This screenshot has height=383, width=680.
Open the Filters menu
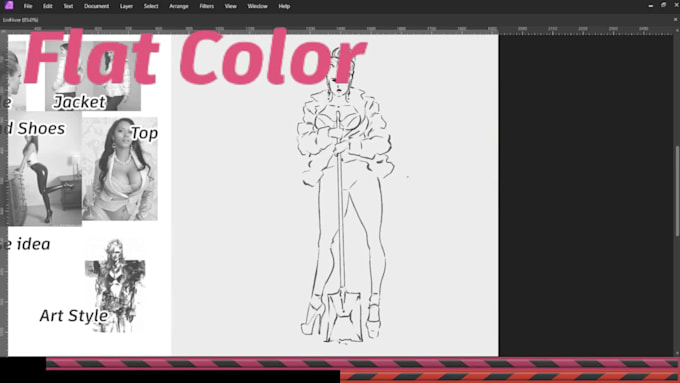pos(206,6)
